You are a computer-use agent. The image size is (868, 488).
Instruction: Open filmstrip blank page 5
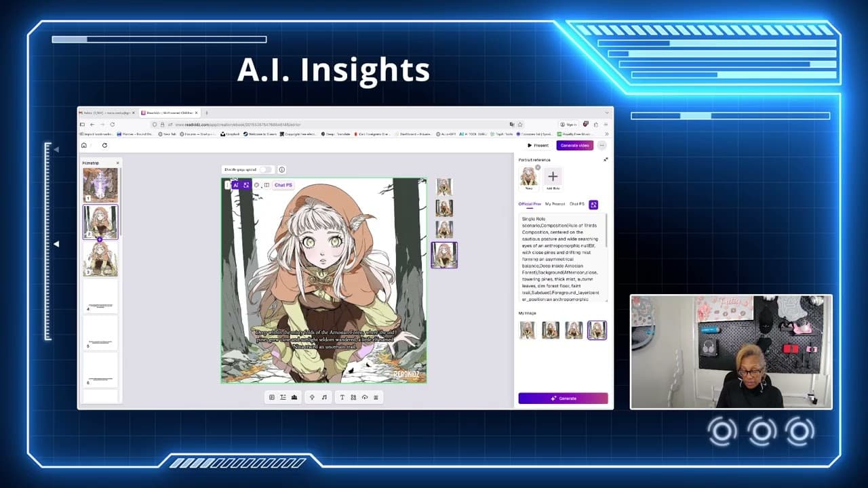tap(100, 333)
